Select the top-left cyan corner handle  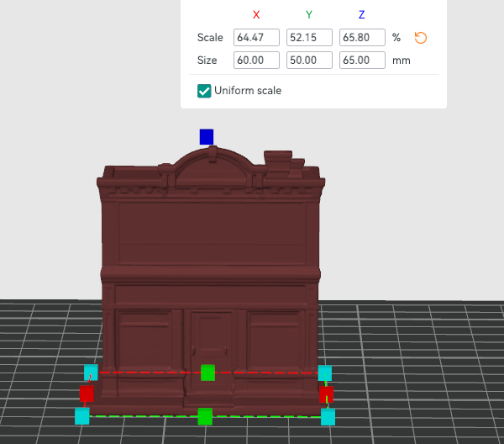click(91, 373)
